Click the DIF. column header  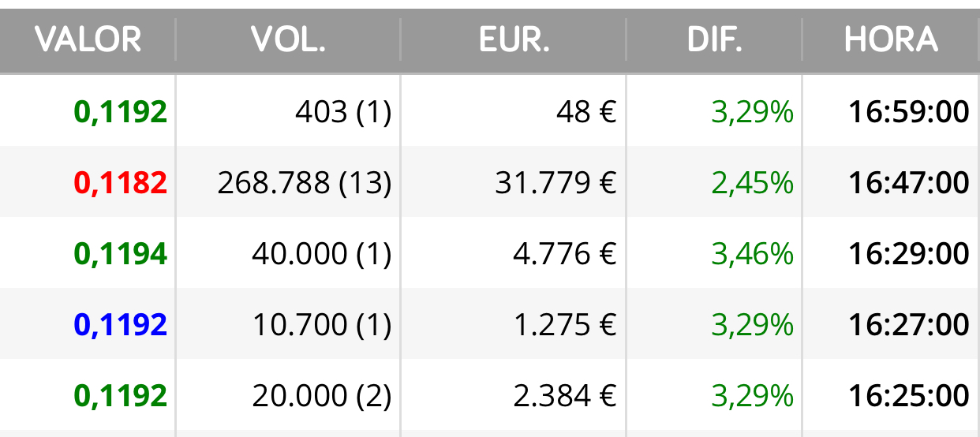pos(715,39)
